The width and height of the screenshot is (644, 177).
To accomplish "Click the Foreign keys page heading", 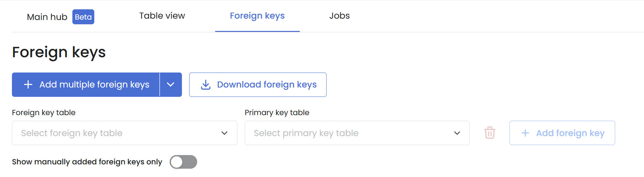I will pos(59,52).
